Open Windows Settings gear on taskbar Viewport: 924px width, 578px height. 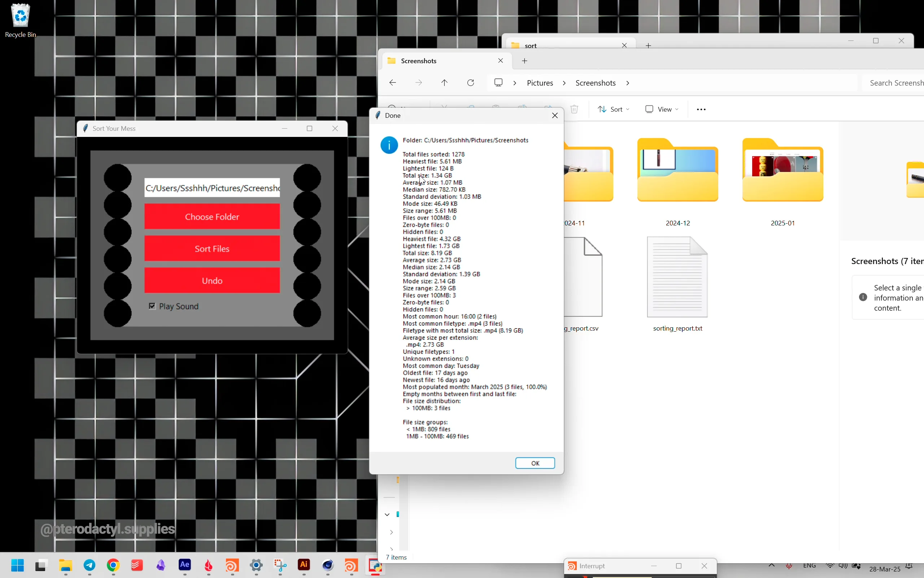click(x=256, y=565)
